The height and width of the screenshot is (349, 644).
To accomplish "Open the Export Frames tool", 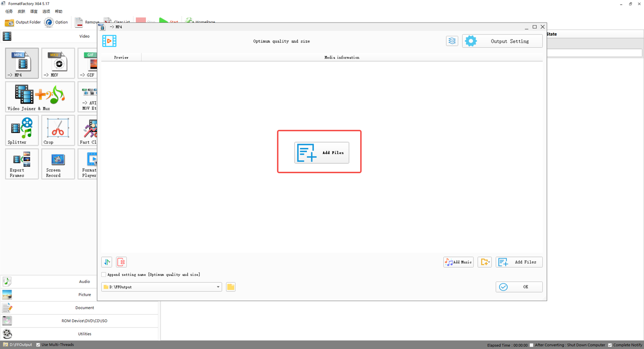I will [x=22, y=164].
